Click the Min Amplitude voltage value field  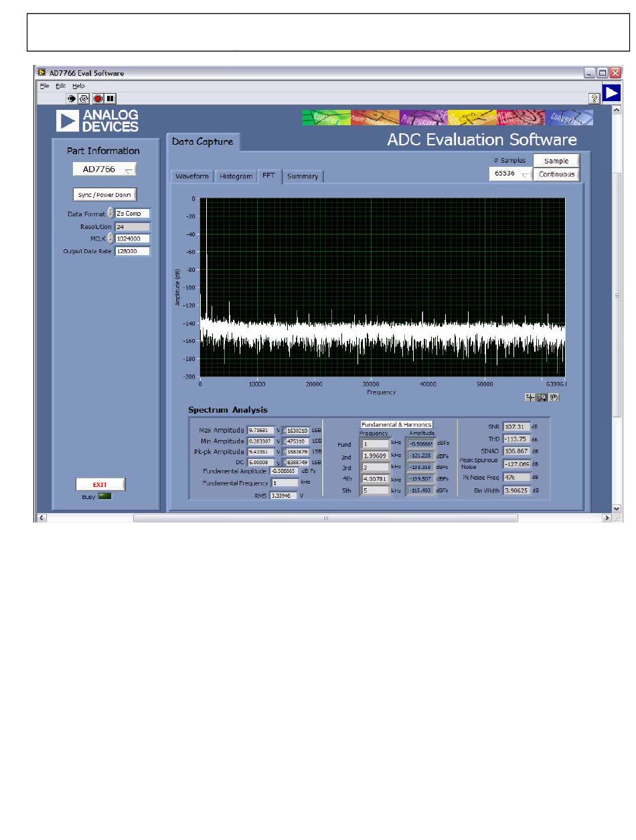pyautogui.click(x=261, y=441)
